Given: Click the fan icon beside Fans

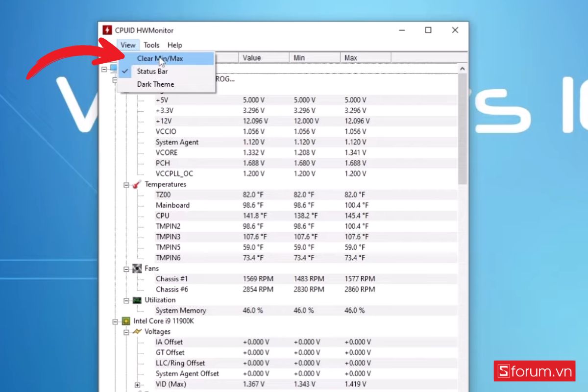Looking at the screenshot, I should click(137, 269).
